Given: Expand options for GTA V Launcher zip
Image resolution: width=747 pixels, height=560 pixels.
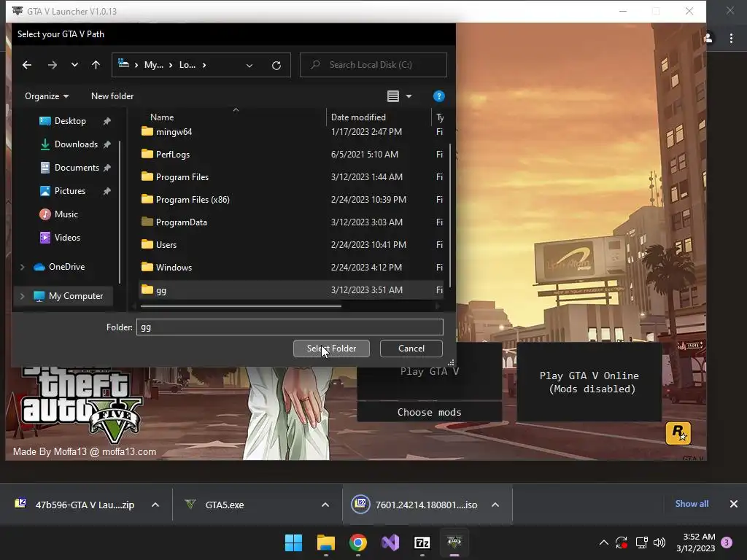Looking at the screenshot, I should [x=155, y=505].
